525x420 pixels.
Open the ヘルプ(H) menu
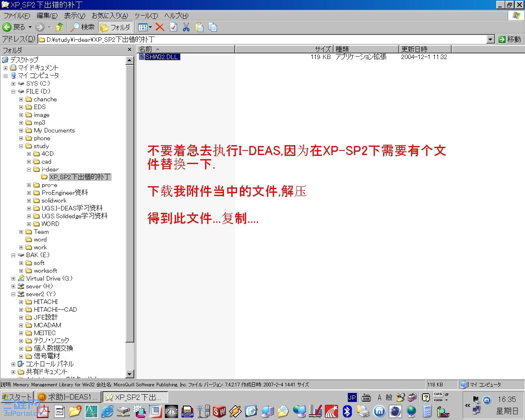176,16
